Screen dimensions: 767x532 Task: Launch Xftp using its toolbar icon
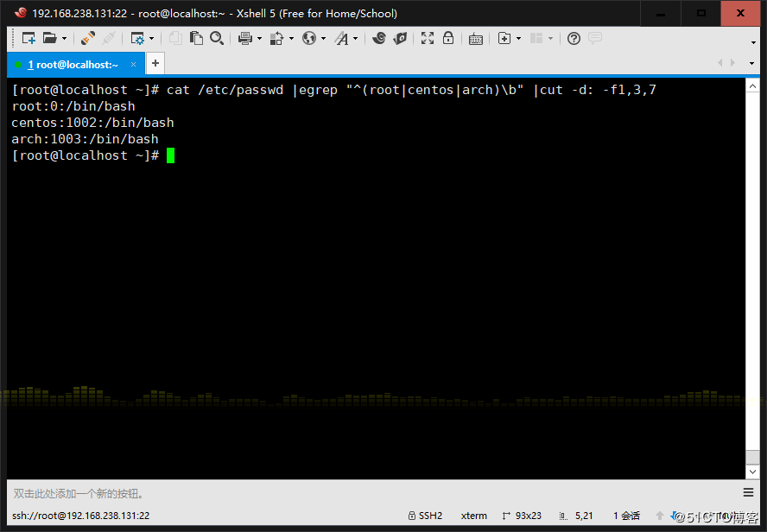[400, 38]
